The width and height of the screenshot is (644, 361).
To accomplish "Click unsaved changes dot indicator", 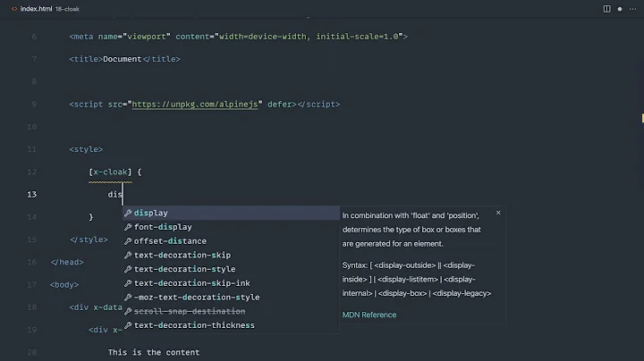I will coord(619,9).
